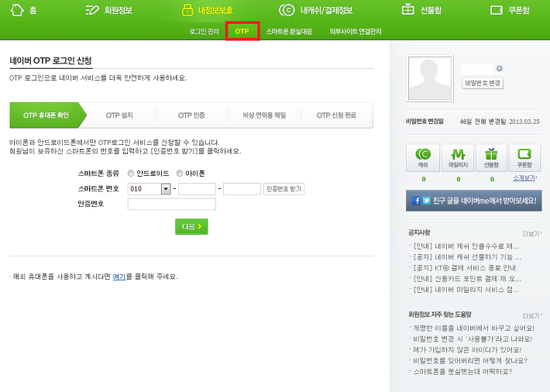Click the OTP 신청 완료 step

[336, 115]
